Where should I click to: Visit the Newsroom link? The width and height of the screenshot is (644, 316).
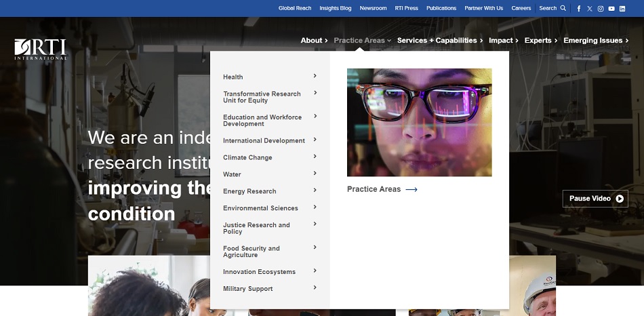(x=374, y=8)
